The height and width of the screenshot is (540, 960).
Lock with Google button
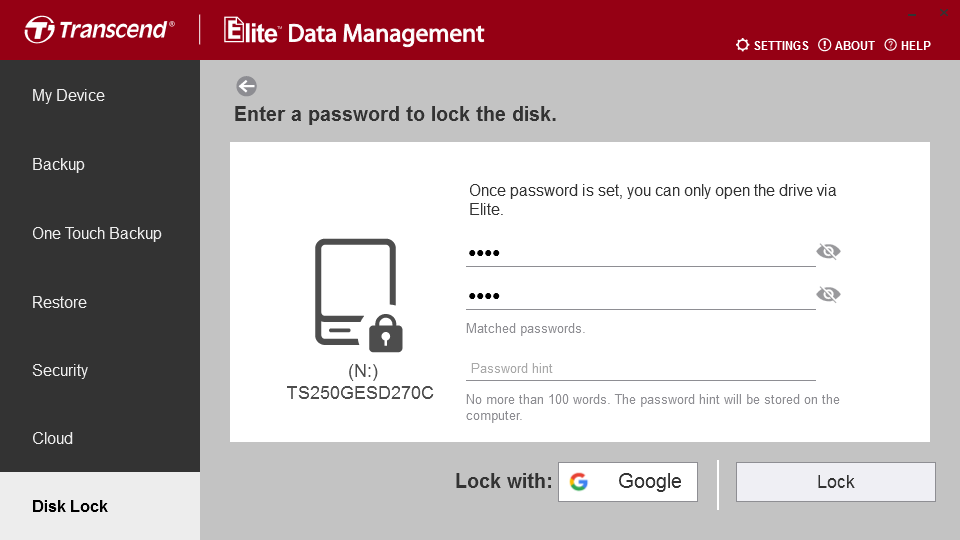click(628, 482)
